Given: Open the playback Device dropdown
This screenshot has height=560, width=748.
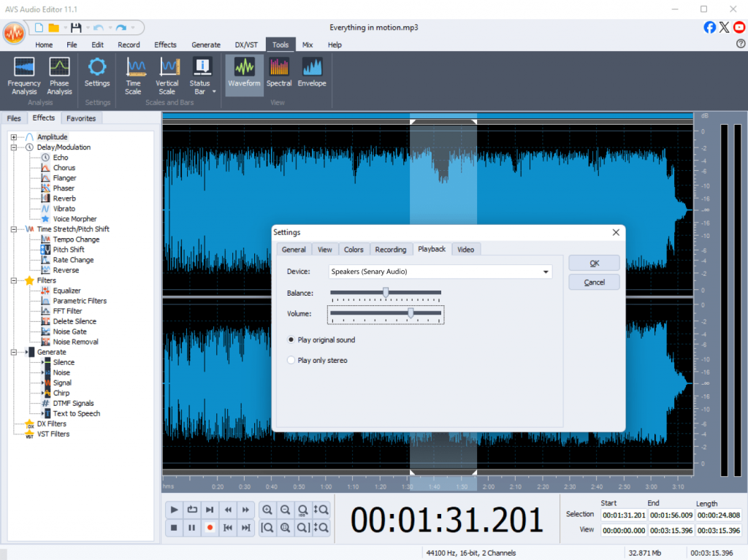Looking at the screenshot, I should point(545,272).
